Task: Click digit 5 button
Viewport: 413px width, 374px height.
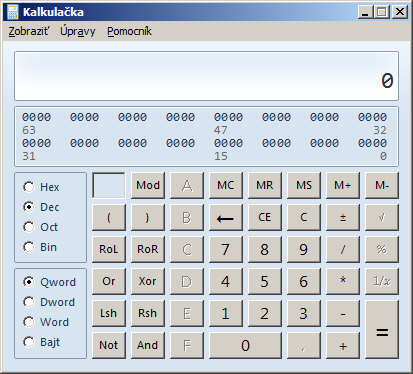Action: point(265,281)
